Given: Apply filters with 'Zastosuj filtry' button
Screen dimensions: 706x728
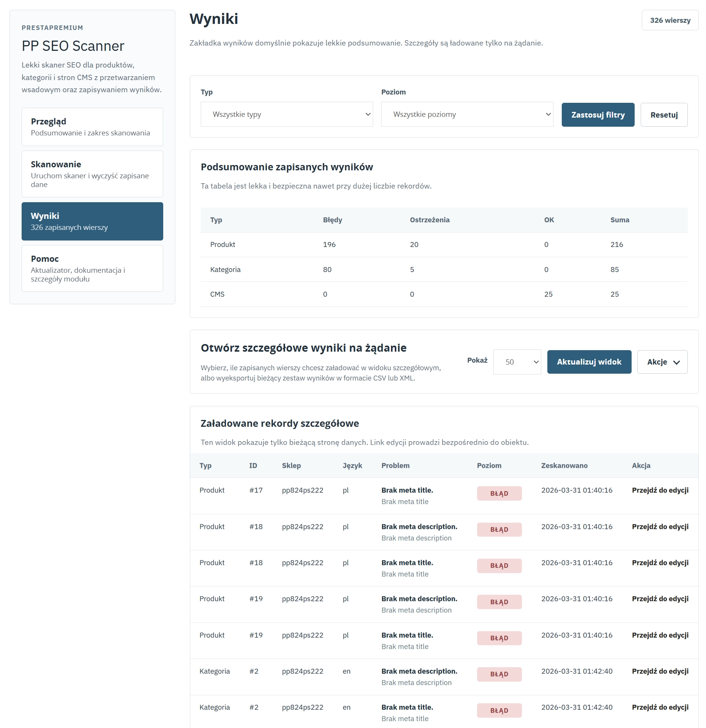Looking at the screenshot, I should pyautogui.click(x=598, y=115).
